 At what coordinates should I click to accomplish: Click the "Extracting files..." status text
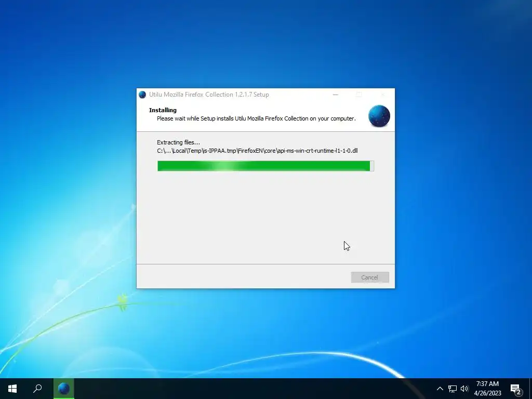pyautogui.click(x=179, y=142)
